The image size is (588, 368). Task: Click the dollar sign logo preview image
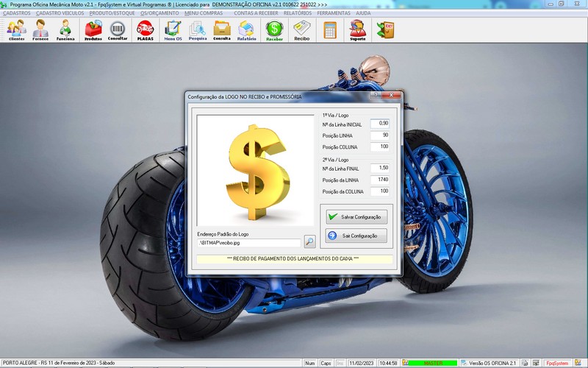pos(255,171)
